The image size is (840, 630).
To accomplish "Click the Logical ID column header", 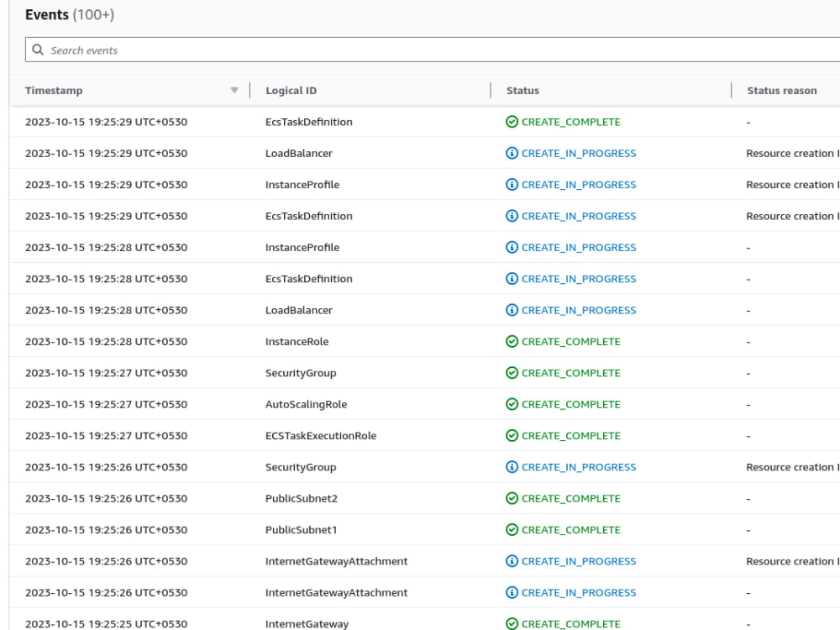I will pos(291,91).
